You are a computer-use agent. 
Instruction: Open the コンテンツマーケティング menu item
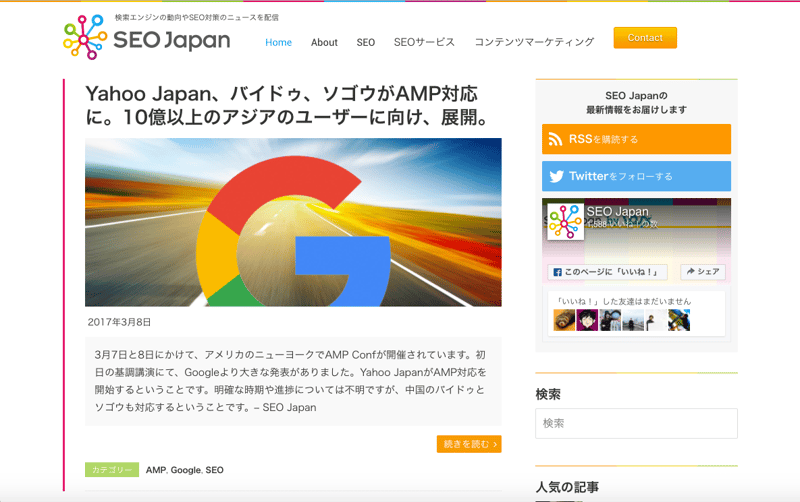pyautogui.click(x=535, y=42)
